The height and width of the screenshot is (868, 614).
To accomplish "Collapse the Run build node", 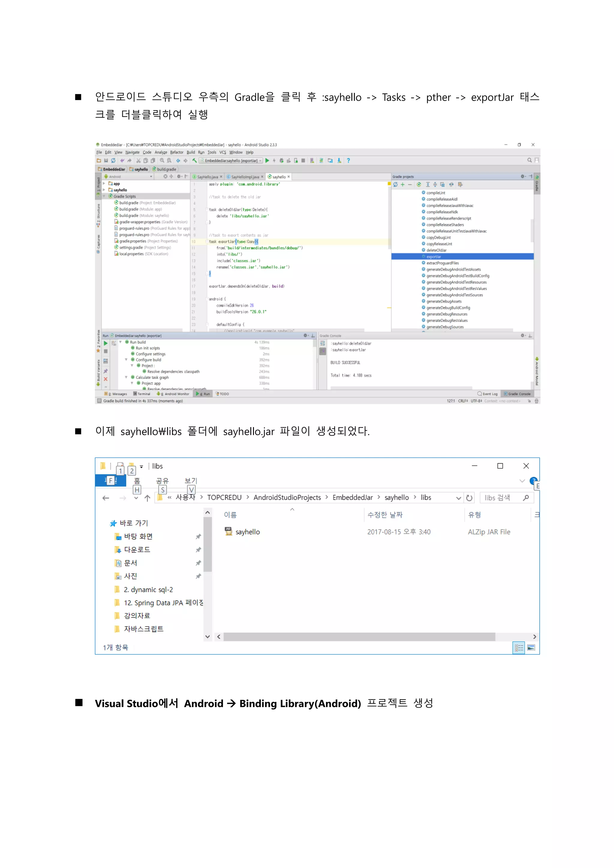I will [121, 342].
